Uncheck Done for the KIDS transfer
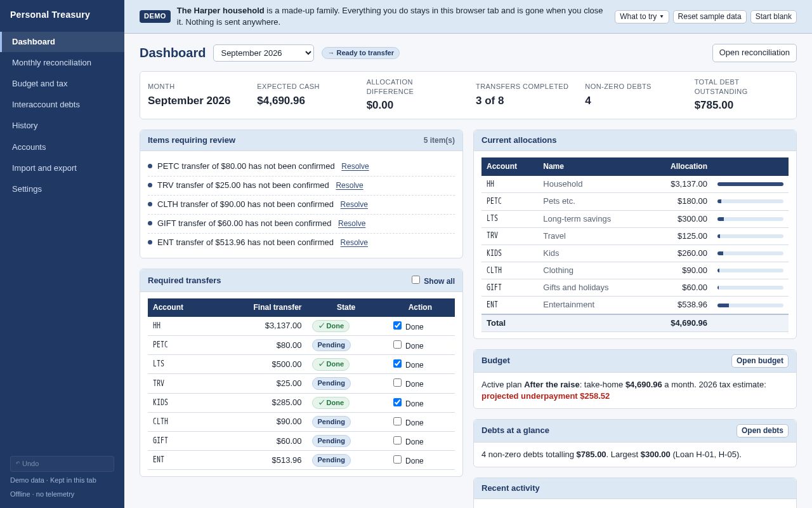Image resolution: width=812 pixels, height=508 pixels. tap(397, 403)
